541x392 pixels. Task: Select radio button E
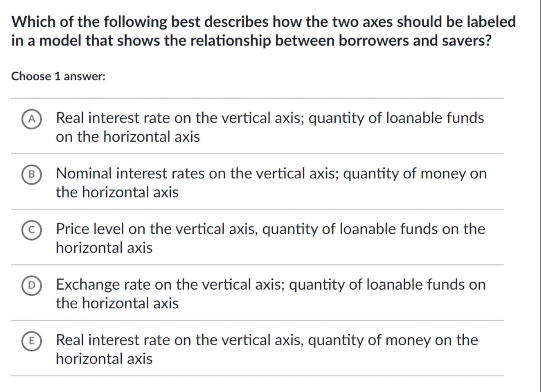point(31,341)
